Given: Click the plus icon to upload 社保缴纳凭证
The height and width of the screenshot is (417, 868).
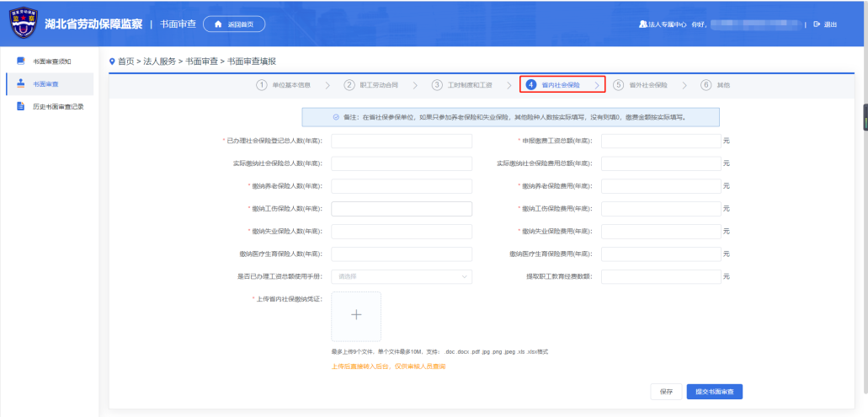Looking at the screenshot, I should click(x=356, y=315).
